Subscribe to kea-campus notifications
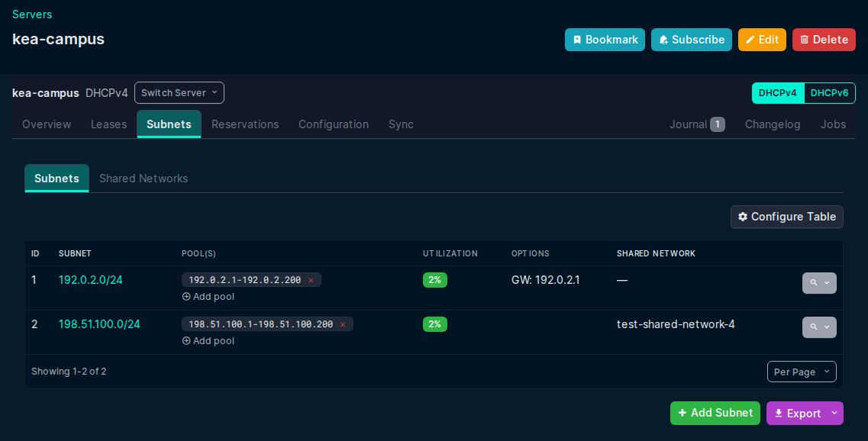Image resolution: width=868 pixels, height=441 pixels. (x=692, y=40)
